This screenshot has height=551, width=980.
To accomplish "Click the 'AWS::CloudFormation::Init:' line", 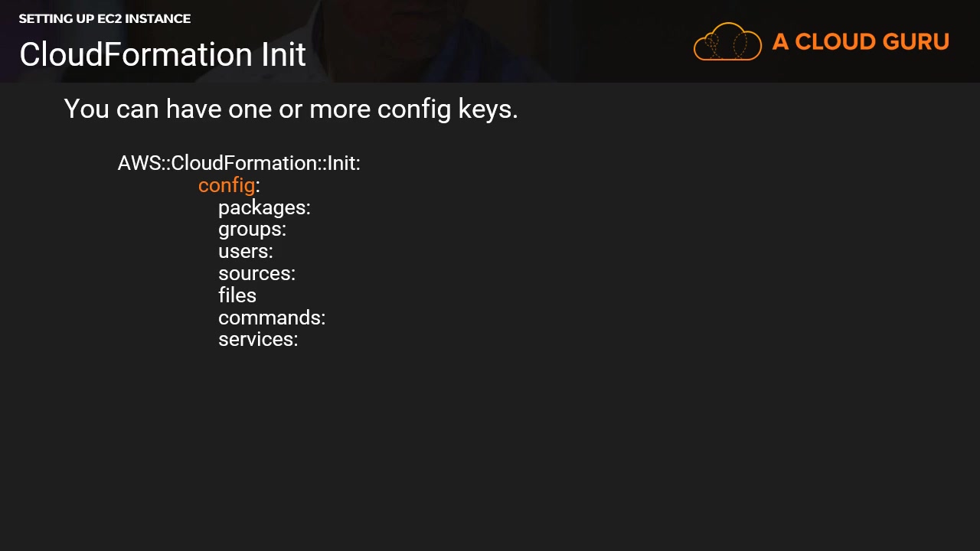I will [239, 163].
